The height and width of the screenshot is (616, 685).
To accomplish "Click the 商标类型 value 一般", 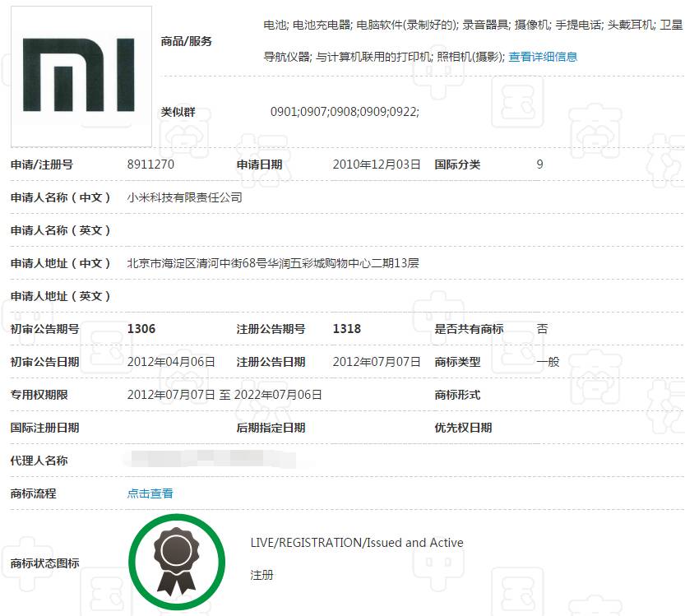I will pyautogui.click(x=548, y=362).
